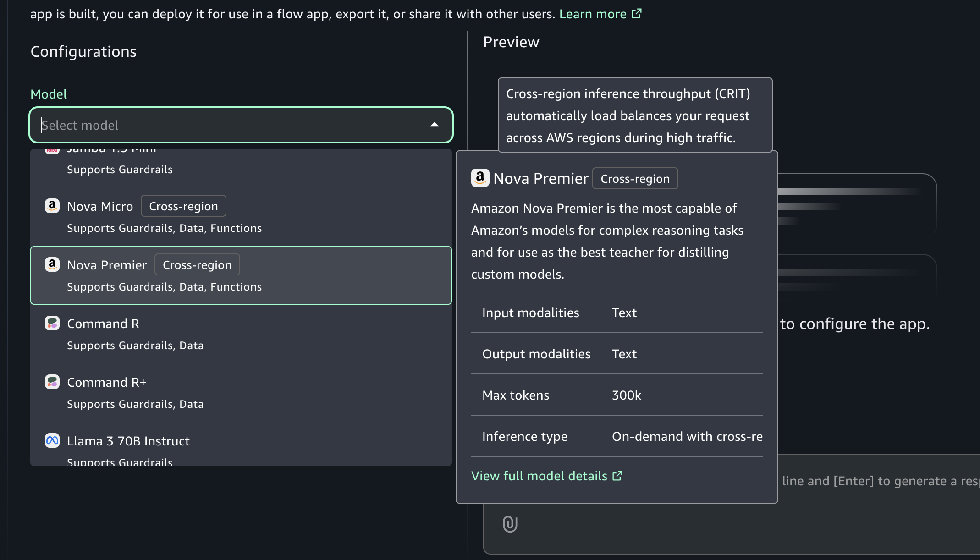980x560 pixels.
Task: Click Amazon logo in Nova Premier details popup
Action: (480, 178)
